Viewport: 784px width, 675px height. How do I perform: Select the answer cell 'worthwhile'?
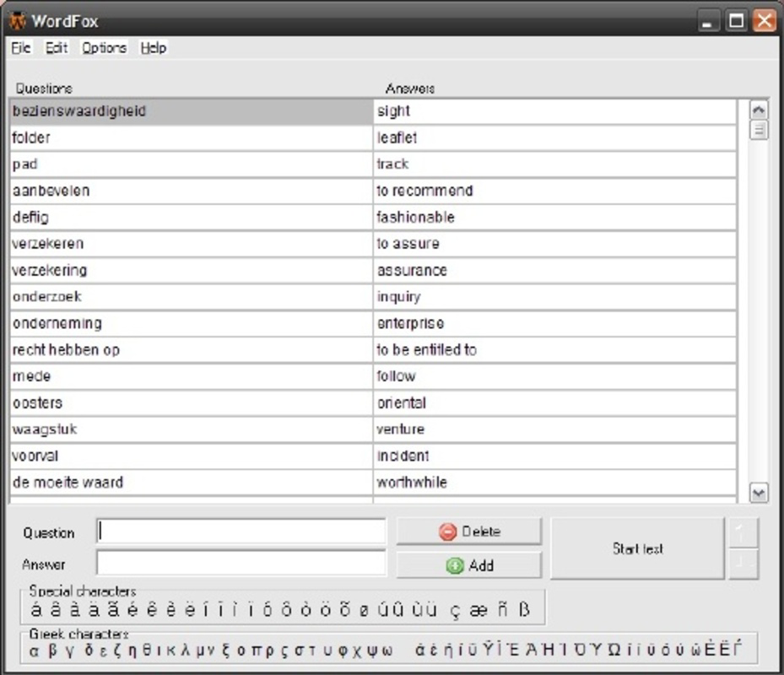[555, 482]
